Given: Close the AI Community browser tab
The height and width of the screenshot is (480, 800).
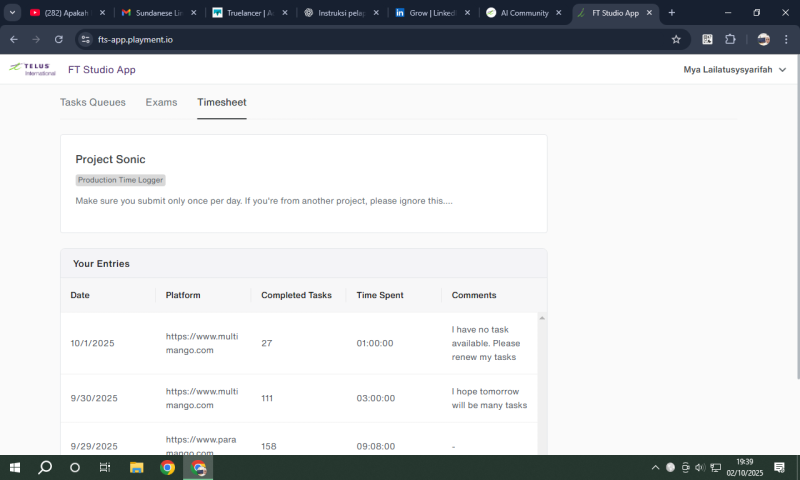Looking at the screenshot, I should 557,13.
